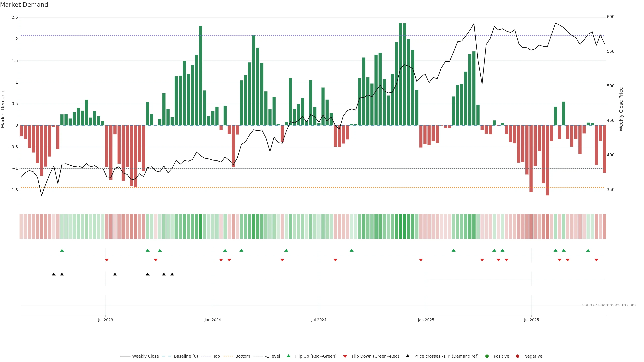Click the Jan 2024 x-axis label

click(212, 320)
